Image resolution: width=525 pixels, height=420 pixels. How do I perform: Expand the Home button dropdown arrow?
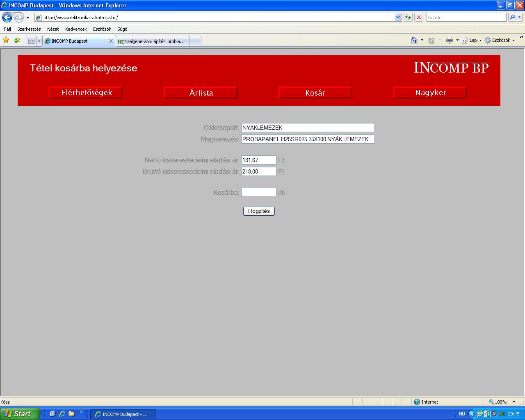[x=422, y=40]
